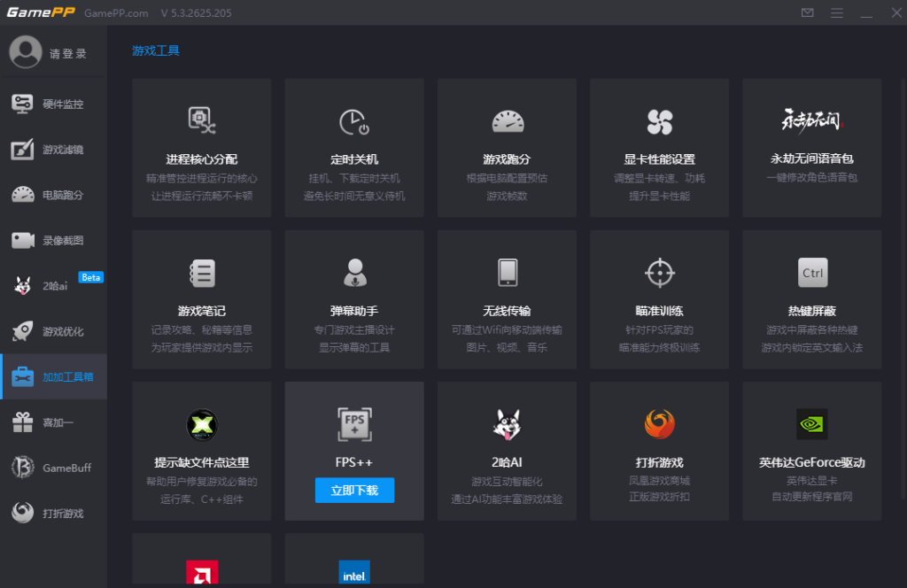Open the 喜加一 gift icon
This screenshot has width=907, height=588.
point(22,422)
